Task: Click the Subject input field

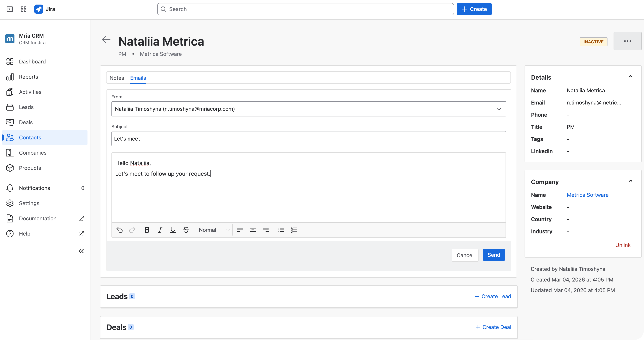Action: (x=308, y=139)
